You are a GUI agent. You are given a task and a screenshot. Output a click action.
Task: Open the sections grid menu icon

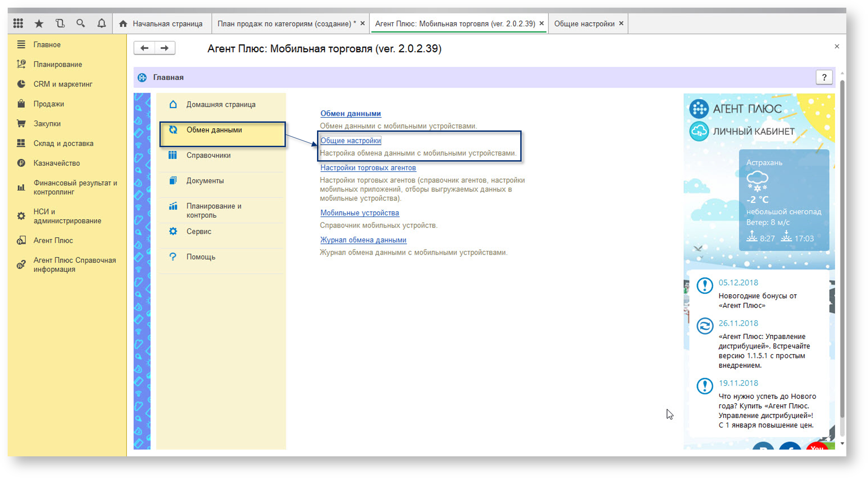[18, 23]
